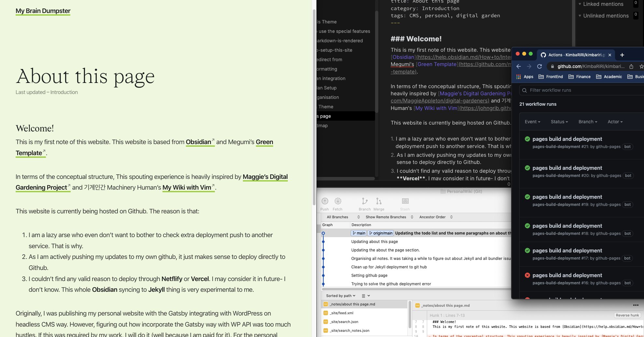Viewport: 644px width, 337px height.
Task: Click the Fetch icon in Sourcetree toolbar
Action: click(x=338, y=201)
